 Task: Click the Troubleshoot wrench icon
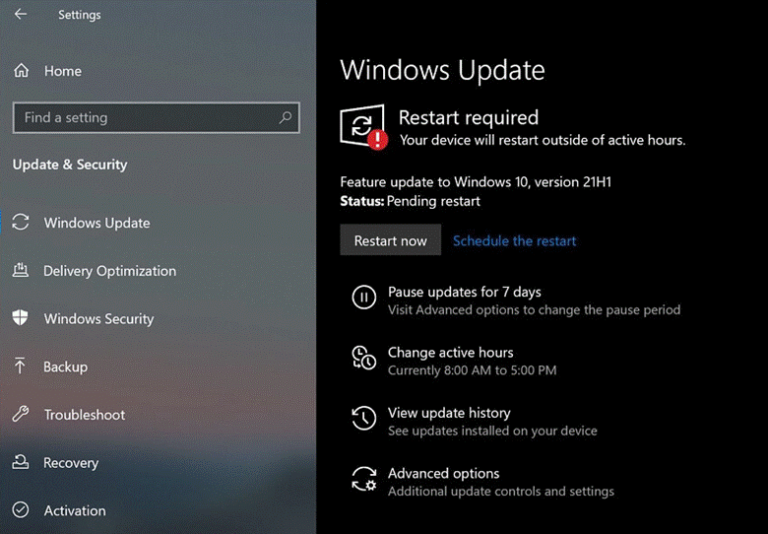(21, 414)
